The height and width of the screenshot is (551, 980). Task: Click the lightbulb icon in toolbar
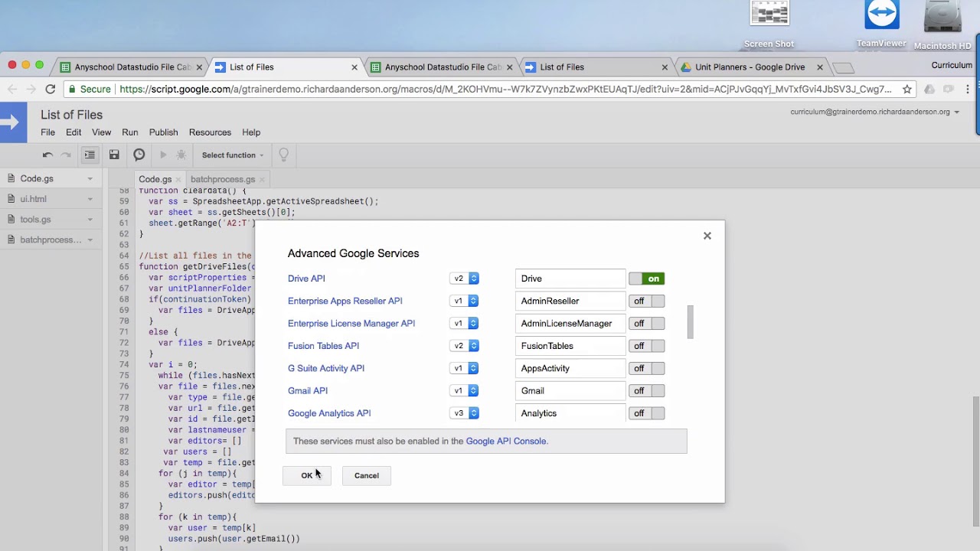point(283,155)
